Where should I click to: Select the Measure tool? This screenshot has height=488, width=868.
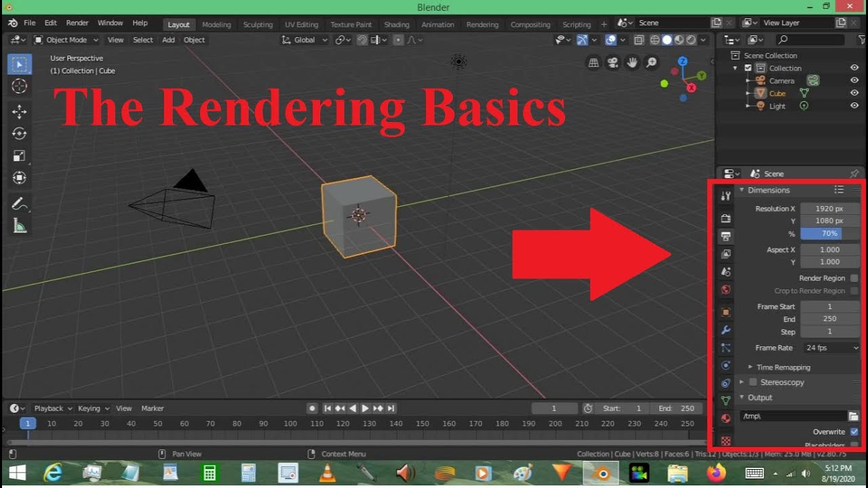[20, 226]
